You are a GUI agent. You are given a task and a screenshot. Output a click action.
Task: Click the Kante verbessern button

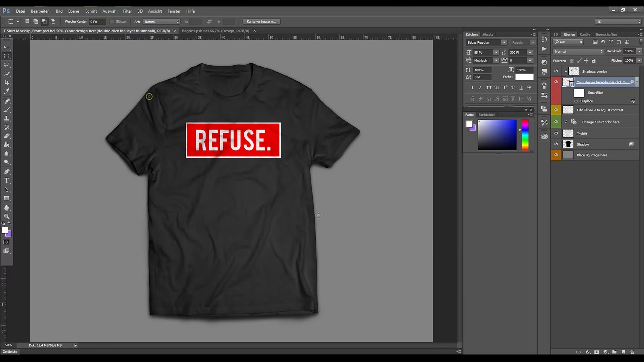[261, 22]
